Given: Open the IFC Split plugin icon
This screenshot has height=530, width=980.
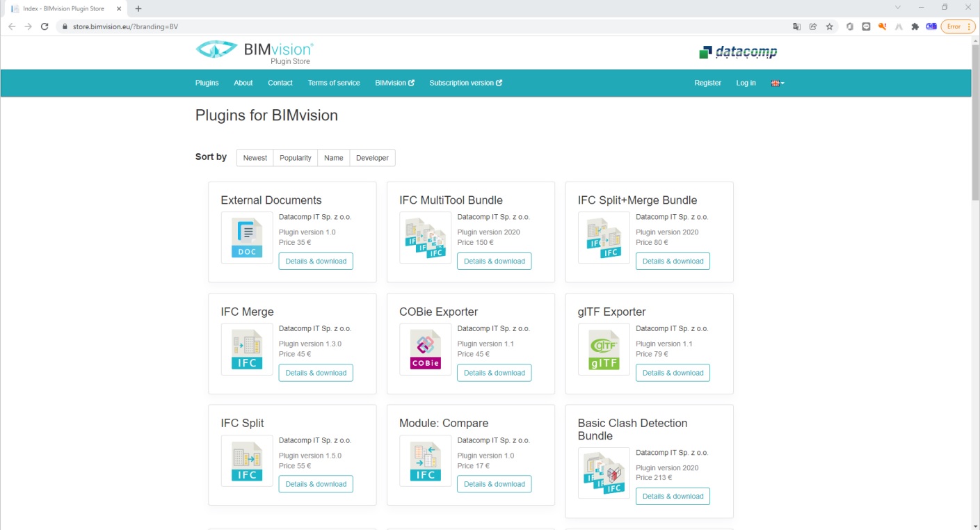Looking at the screenshot, I should click(x=247, y=461).
